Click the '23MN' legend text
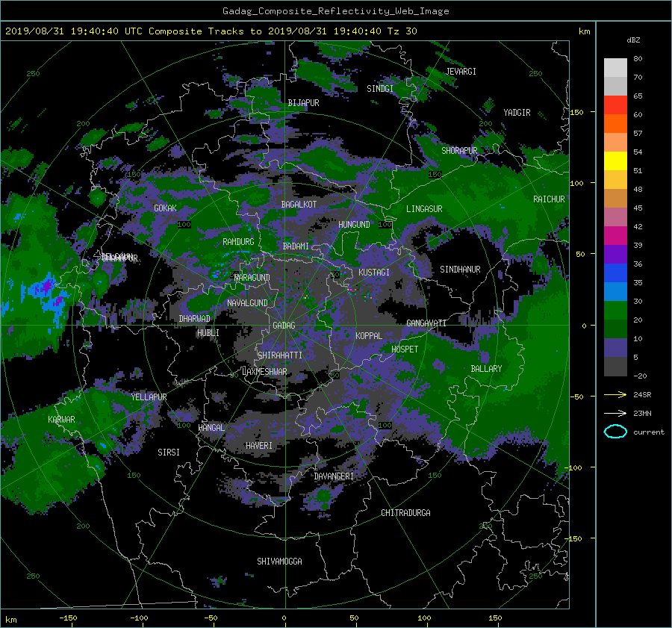Screen dimensions: 672x628 (x=642, y=413)
